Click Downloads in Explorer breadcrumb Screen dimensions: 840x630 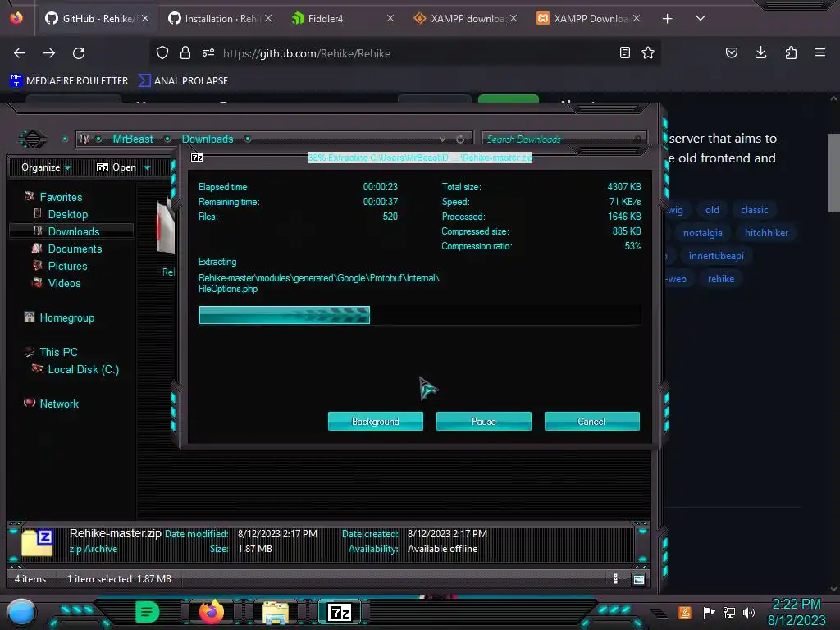tap(208, 139)
